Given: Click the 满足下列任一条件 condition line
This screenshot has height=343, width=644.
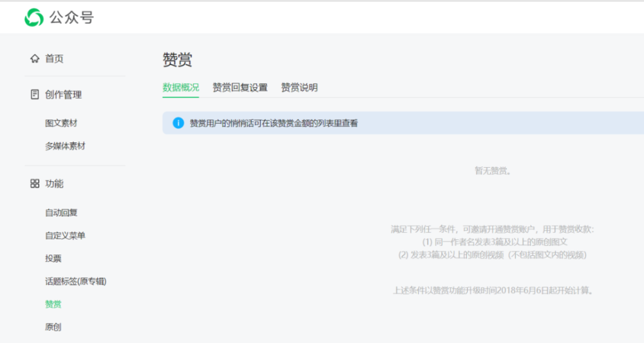Looking at the screenshot, I should pos(493,229).
